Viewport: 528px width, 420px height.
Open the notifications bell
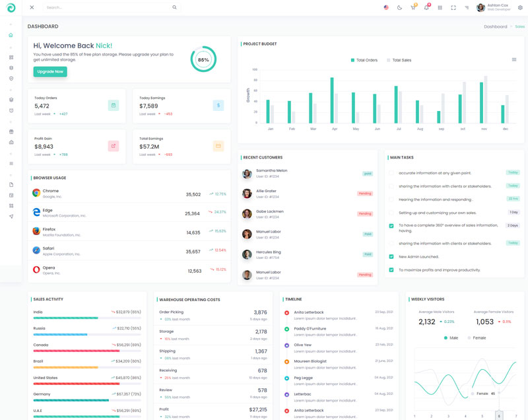(x=426, y=7)
